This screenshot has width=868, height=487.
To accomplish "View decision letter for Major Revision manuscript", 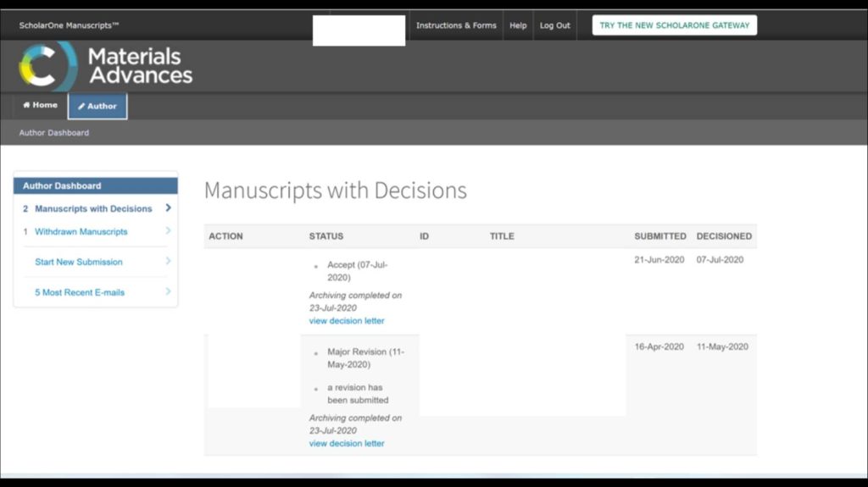I will tap(347, 444).
